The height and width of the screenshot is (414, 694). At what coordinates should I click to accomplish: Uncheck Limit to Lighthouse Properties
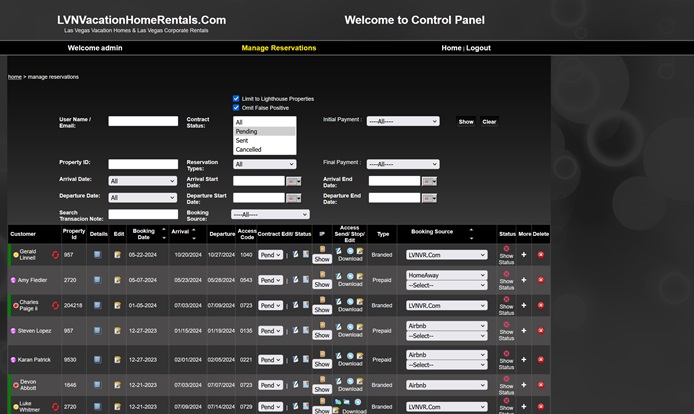236,99
